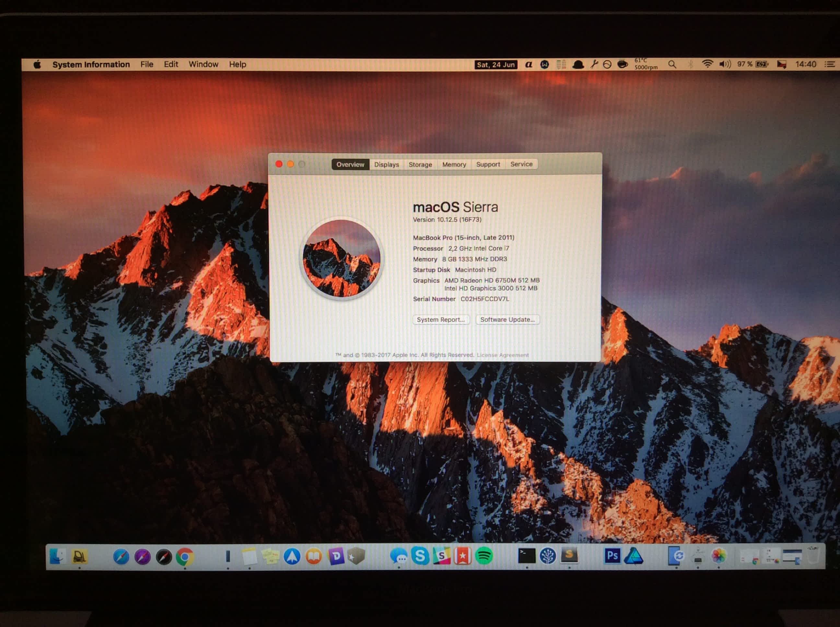Click the System Report button
The width and height of the screenshot is (840, 627).
tap(440, 320)
